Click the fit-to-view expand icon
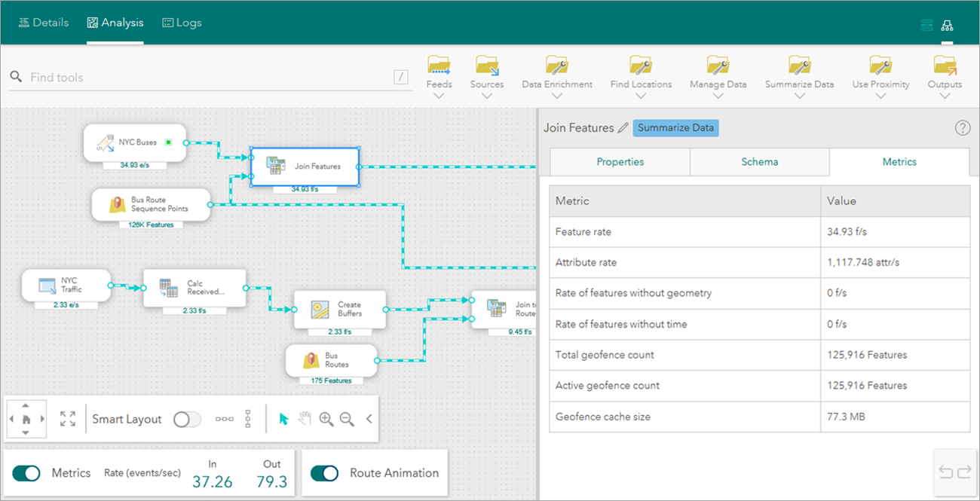The height and width of the screenshot is (501, 980). click(67, 419)
